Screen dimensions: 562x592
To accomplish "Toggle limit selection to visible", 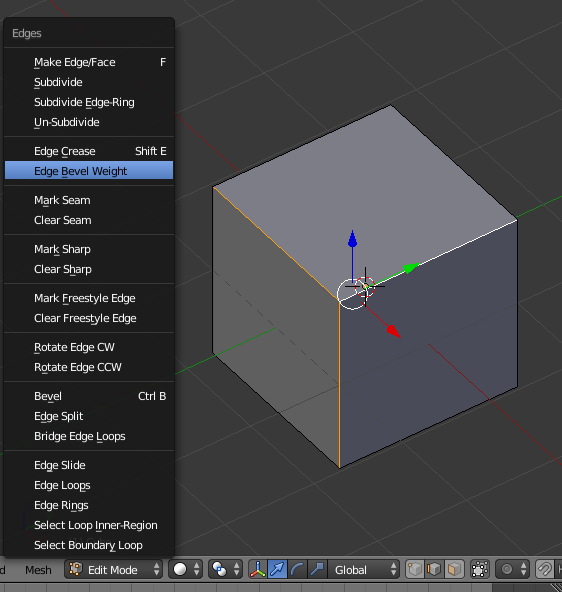I will point(480,569).
